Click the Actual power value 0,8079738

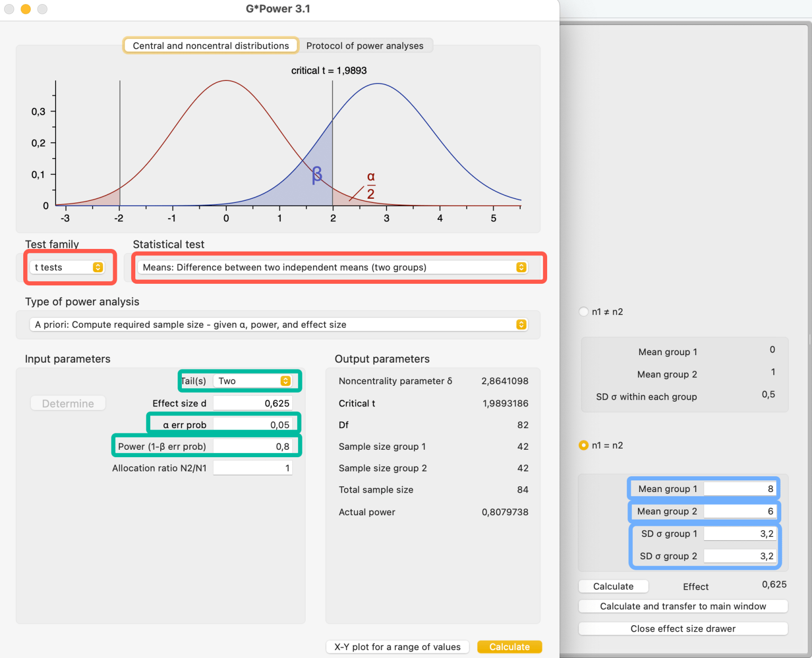coord(505,512)
